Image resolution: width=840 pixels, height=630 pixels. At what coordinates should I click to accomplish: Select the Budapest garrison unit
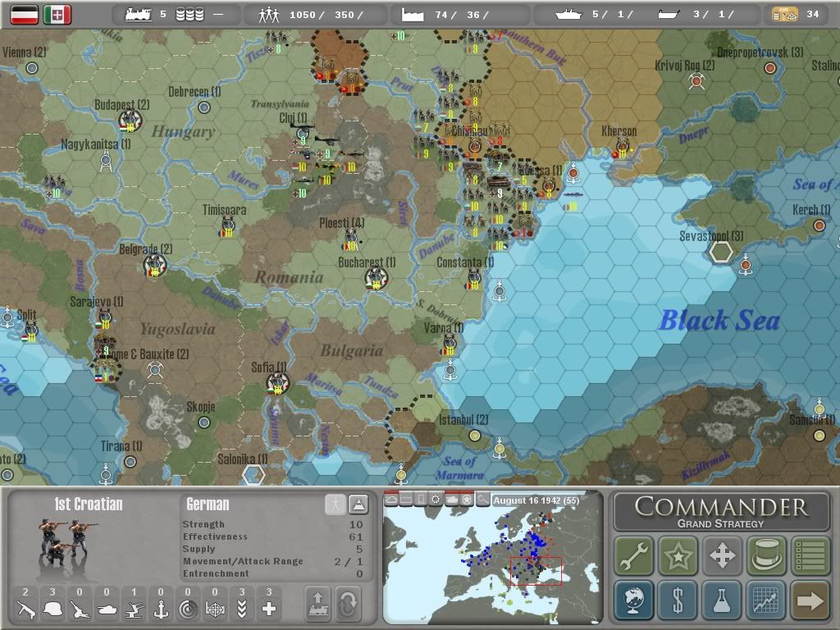(x=130, y=121)
